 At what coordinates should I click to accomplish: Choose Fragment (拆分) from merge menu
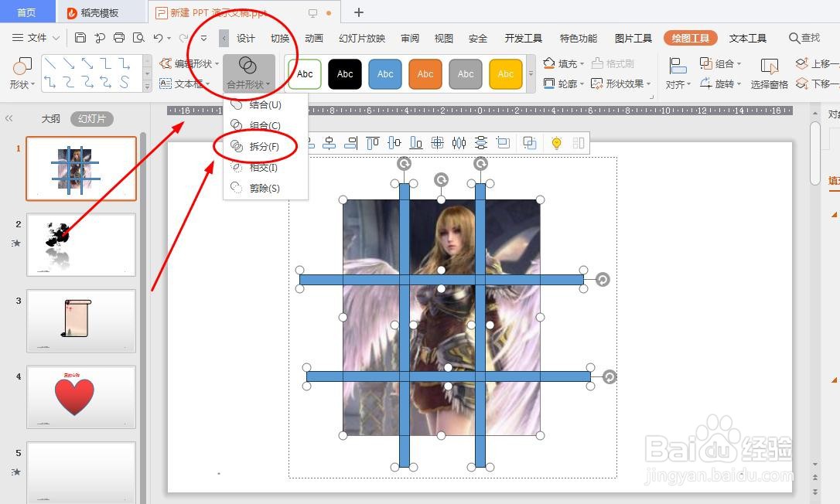264,146
